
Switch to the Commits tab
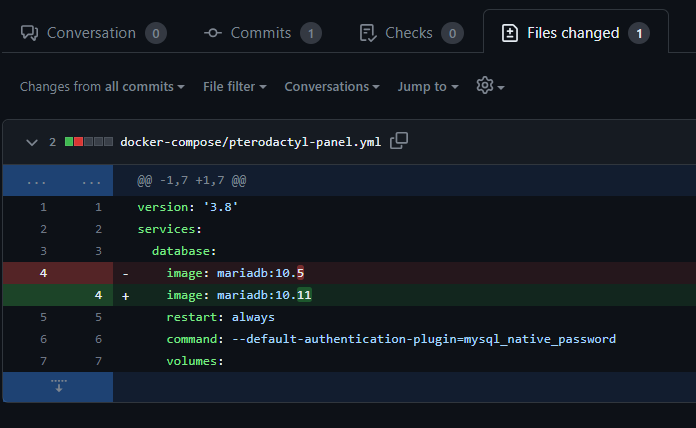point(261,33)
